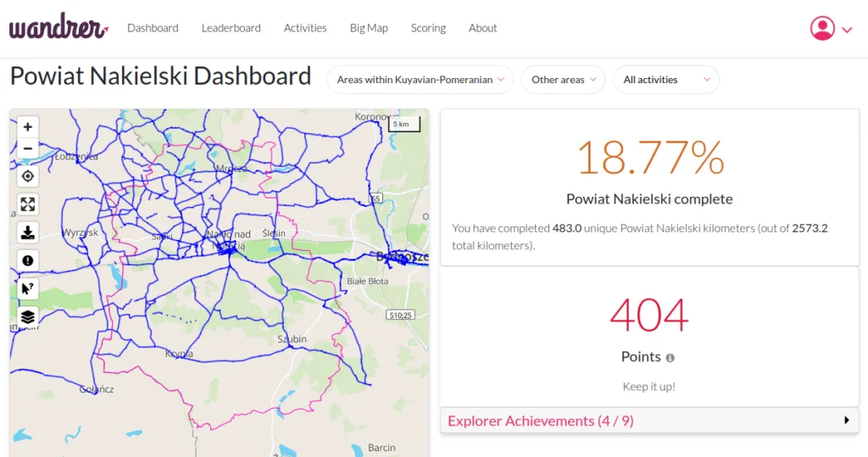The height and width of the screenshot is (457, 868).
Task: Navigate to the Activities page
Action: [305, 28]
